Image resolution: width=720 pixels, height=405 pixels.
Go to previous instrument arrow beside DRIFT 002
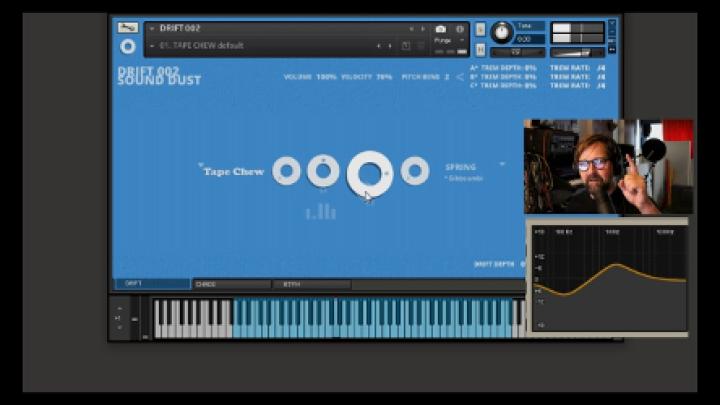pos(411,29)
